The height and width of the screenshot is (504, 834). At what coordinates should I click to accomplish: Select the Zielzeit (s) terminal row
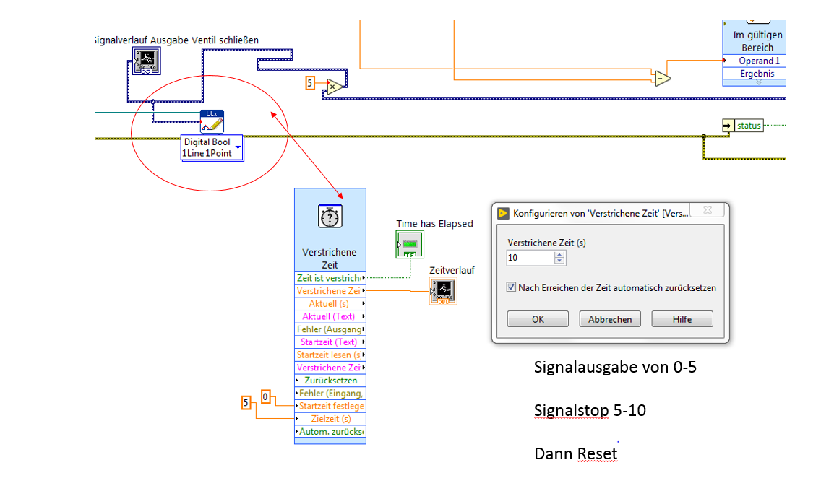(x=330, y=418)
